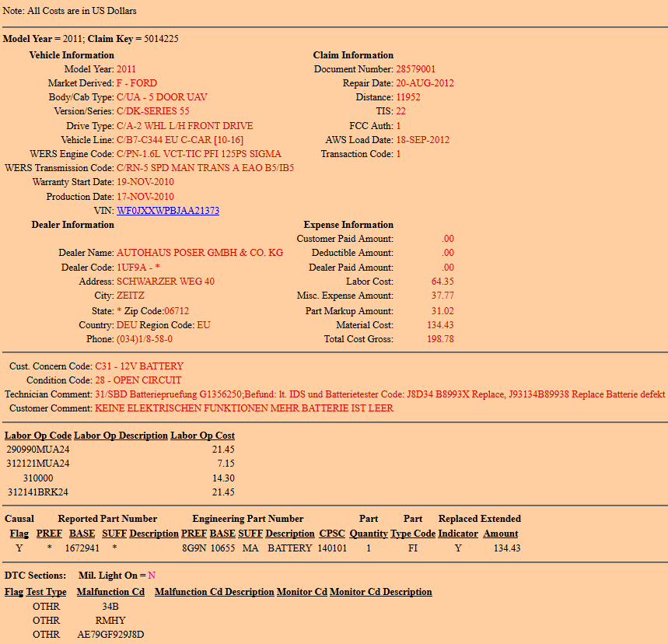Select labor op code 312141BRK24
668x644 pixels.
coord(38,492)
